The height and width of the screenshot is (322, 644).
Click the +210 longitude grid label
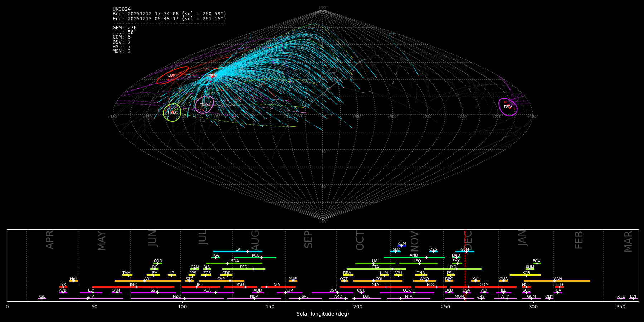click(497, 117)
